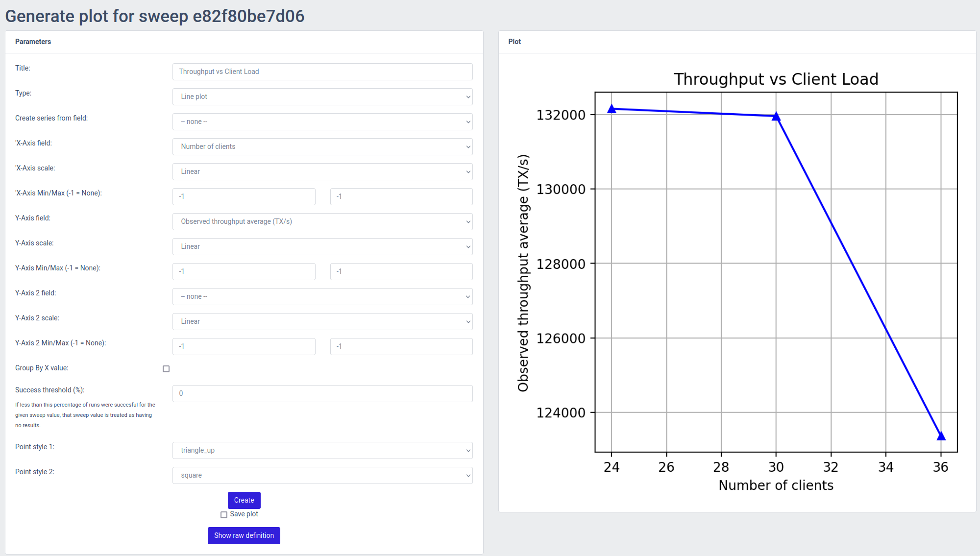Click the X-Axis Min input field
Viewport: 980px width, 556px height.
point(244,196)
